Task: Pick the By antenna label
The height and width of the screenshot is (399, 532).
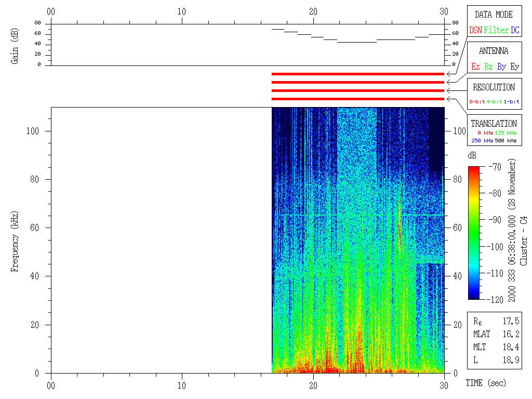Action: point(501,67)
